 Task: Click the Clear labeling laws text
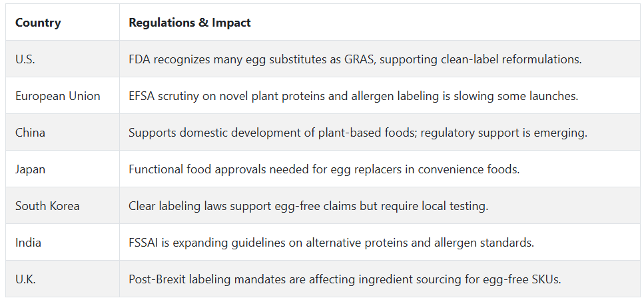[308, 206]
